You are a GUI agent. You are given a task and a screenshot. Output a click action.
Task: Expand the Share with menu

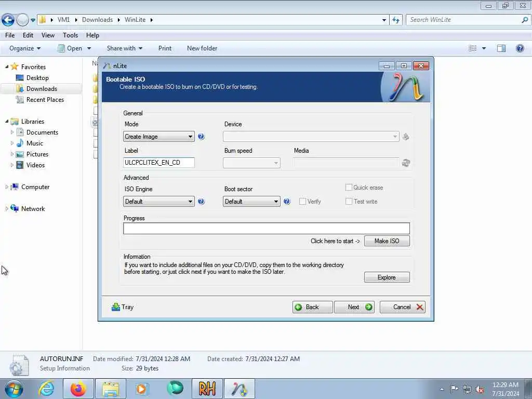[125, 48]
